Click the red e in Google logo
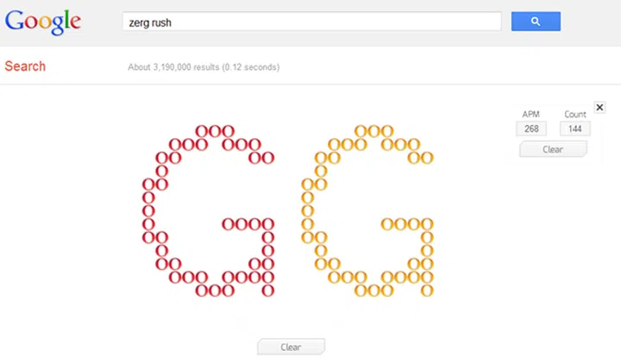This screenshot has height=364, width=621. 74,23
